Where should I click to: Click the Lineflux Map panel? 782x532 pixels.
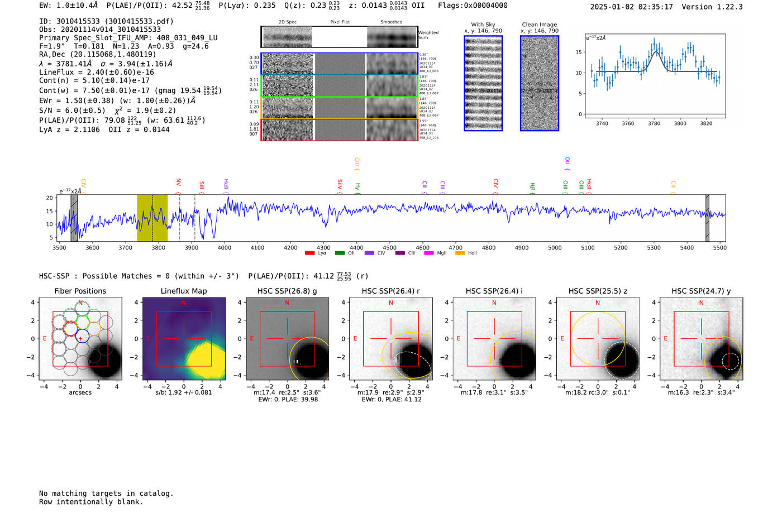(x=184, y=339)
